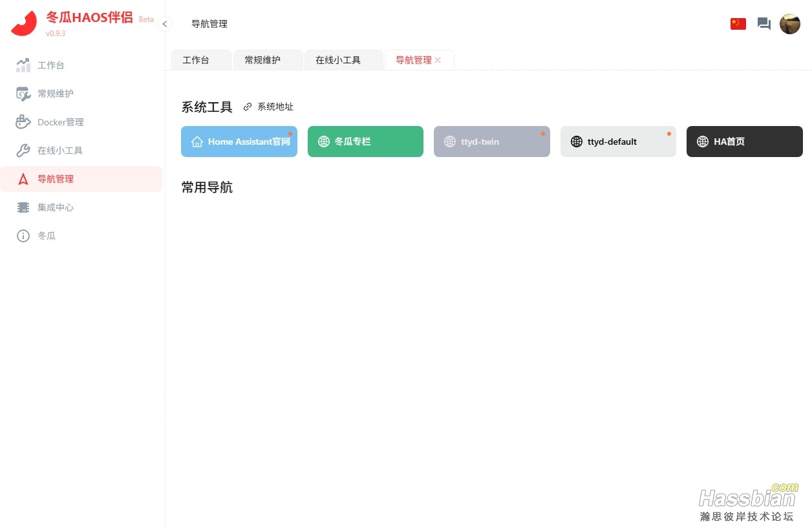Open the ttyd-default card
This screenshot has height=528, width=812.
point(618,142)
